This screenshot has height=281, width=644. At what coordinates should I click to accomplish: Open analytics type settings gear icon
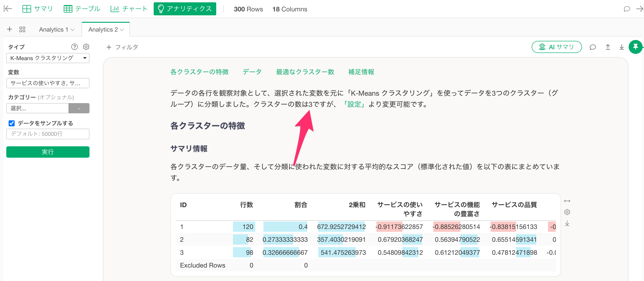coord(86,47)
